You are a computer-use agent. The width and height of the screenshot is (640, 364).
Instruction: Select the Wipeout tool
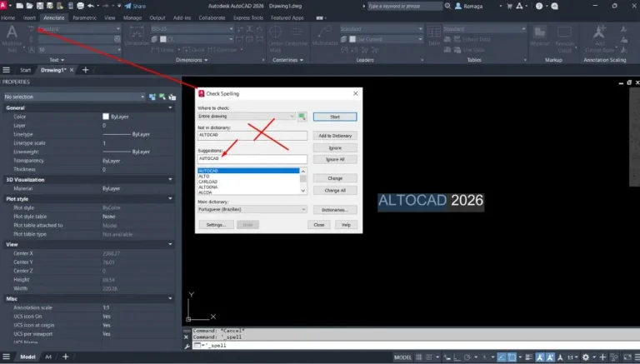pos(540,36)
